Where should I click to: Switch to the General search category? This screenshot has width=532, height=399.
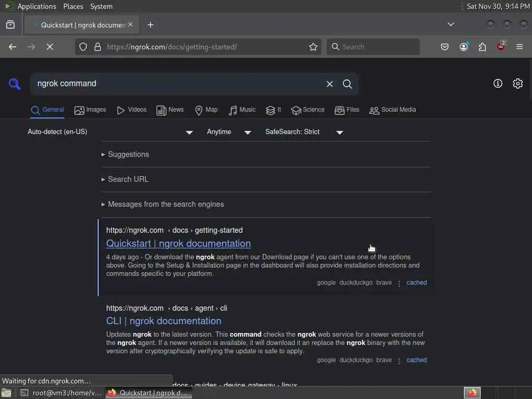coord(47,110)
